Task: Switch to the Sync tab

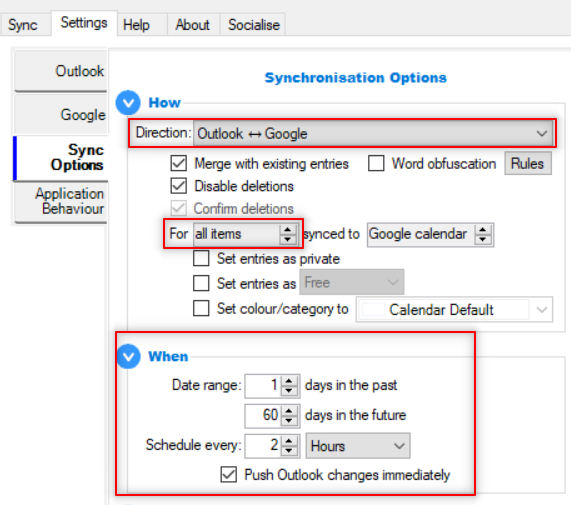Action: [23, 25]
